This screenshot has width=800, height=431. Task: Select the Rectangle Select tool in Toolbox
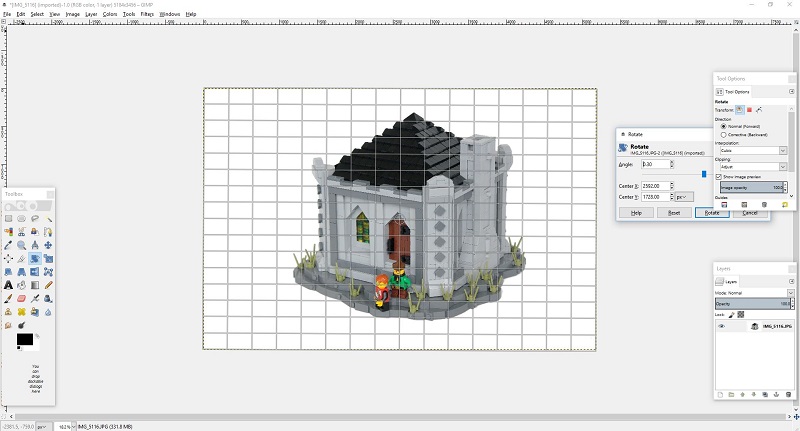click(x=8, y=219)
